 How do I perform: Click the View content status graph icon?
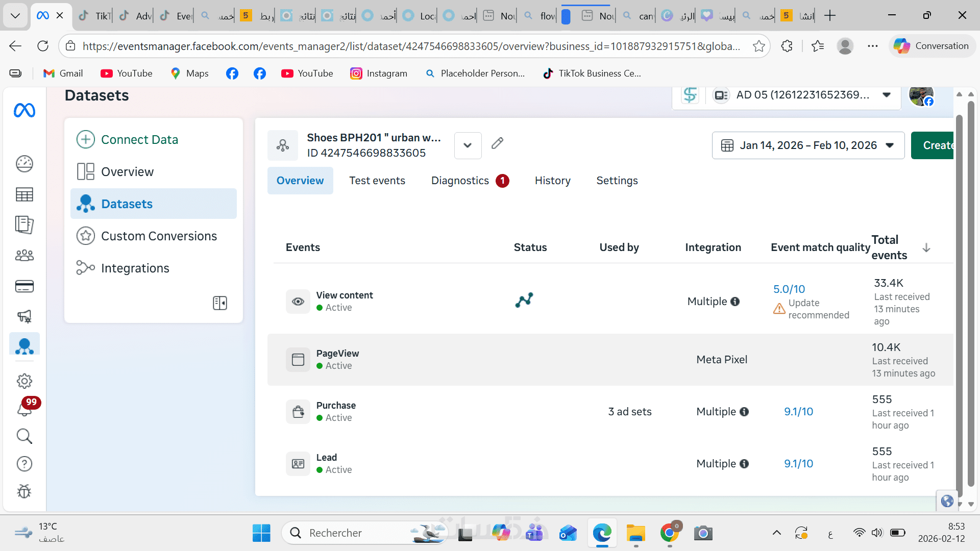524,300
